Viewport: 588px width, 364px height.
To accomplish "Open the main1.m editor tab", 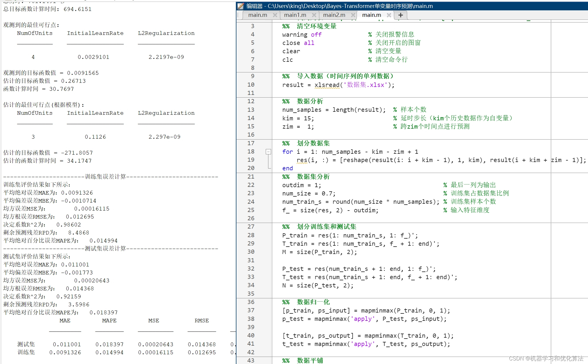I will [x=295, y=15].
